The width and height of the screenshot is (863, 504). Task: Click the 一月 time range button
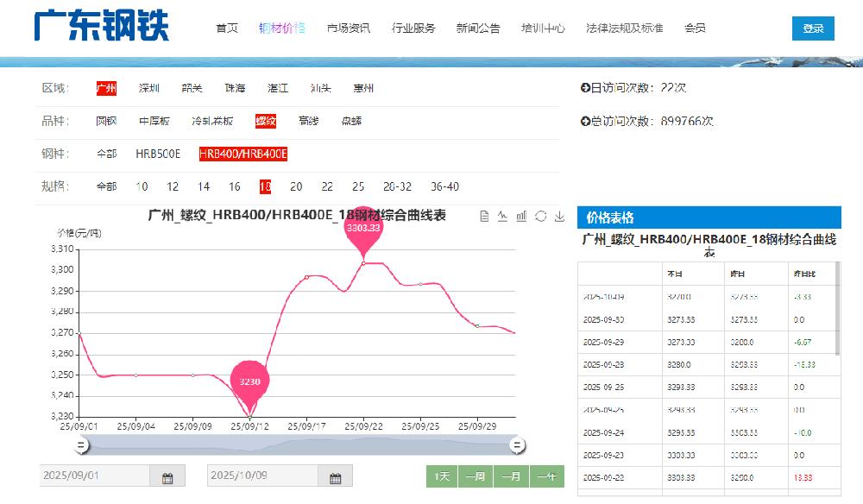click(511, 476)
